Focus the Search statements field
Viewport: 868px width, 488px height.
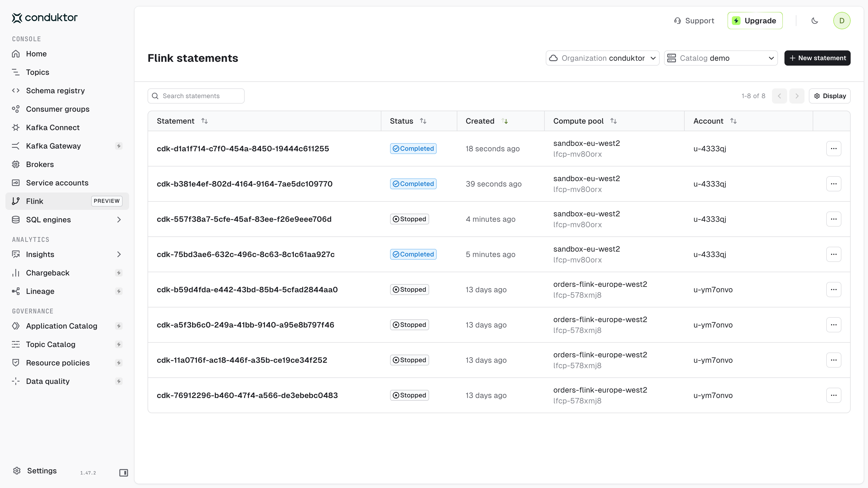point(196,96)
